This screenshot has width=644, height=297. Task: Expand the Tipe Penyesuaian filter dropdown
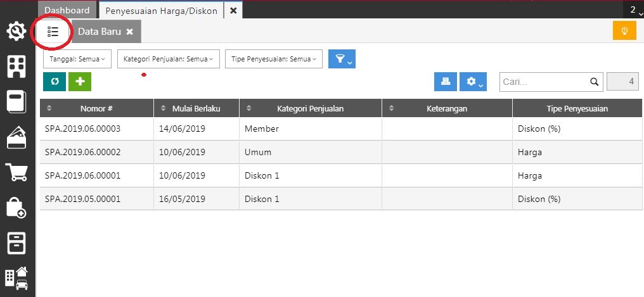273,59
